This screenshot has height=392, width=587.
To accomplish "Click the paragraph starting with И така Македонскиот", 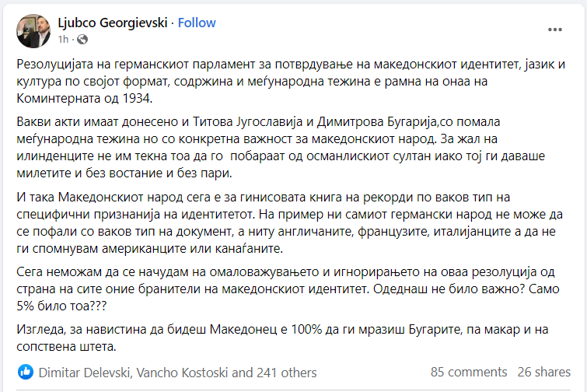I will point(289,222).
